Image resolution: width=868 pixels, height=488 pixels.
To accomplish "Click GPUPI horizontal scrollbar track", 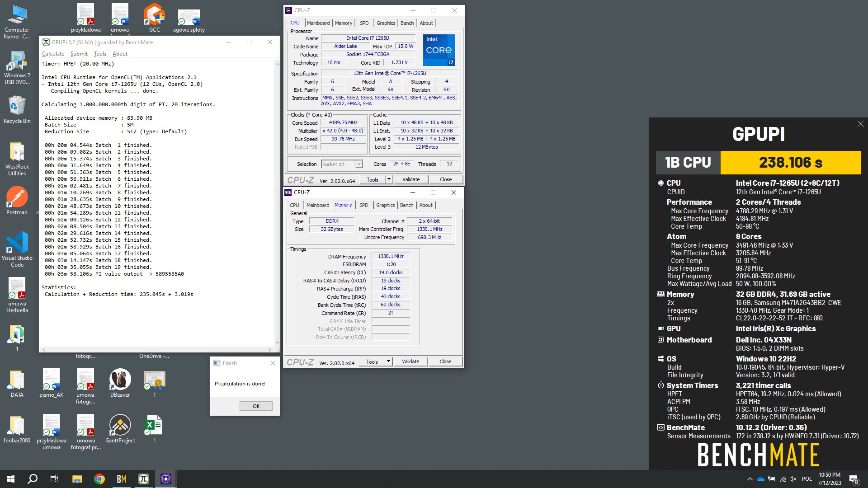I will (157, 350).
